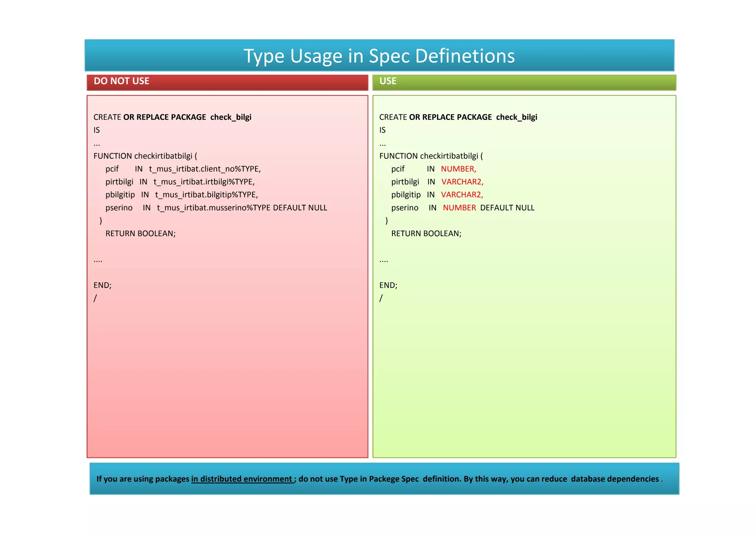Click t_mus_irtibat.musserino%TYPE text
756x534 pixels.
tap(214, 208)
